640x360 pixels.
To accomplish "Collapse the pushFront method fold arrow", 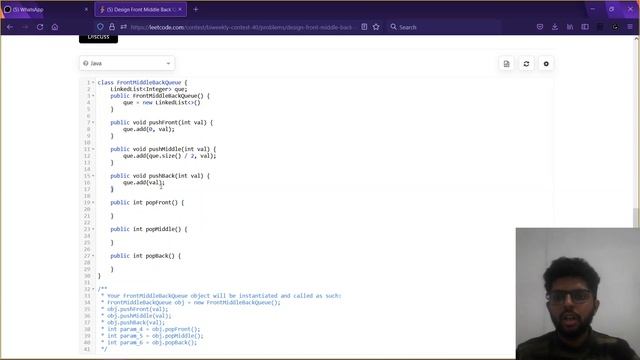I will (93, 122).
